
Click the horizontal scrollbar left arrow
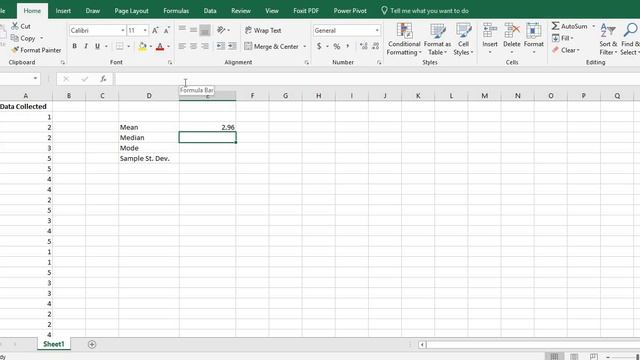pos(422,345)
